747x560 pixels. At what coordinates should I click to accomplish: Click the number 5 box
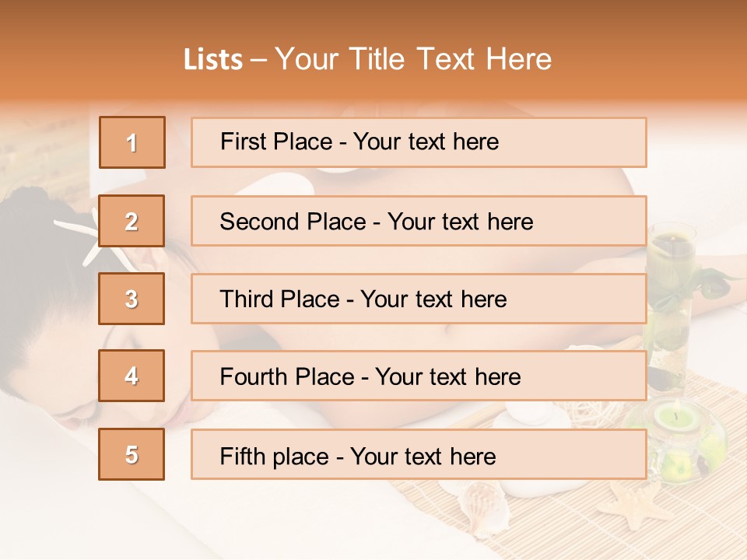point(132,454)
